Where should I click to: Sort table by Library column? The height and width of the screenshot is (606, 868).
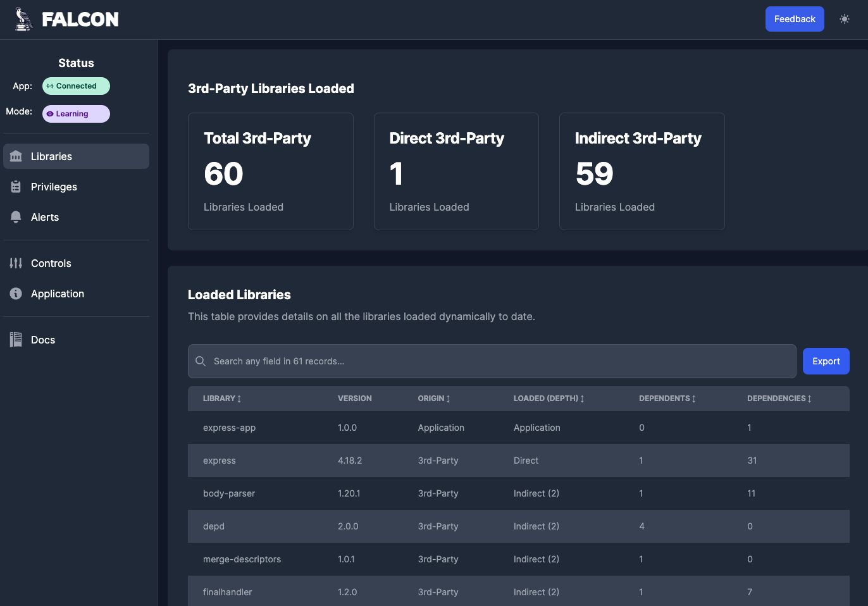point(222,399)
